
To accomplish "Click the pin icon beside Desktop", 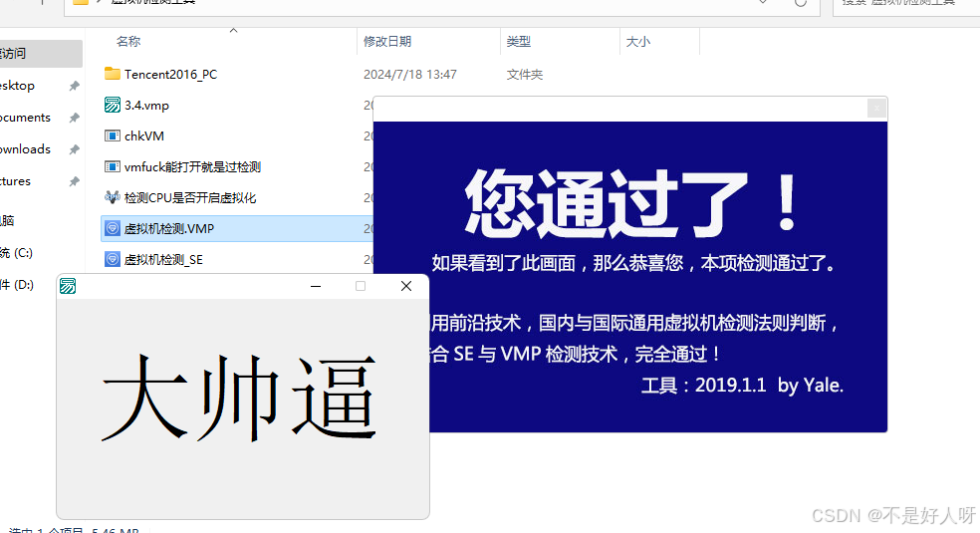I will [x=75, y=86].
